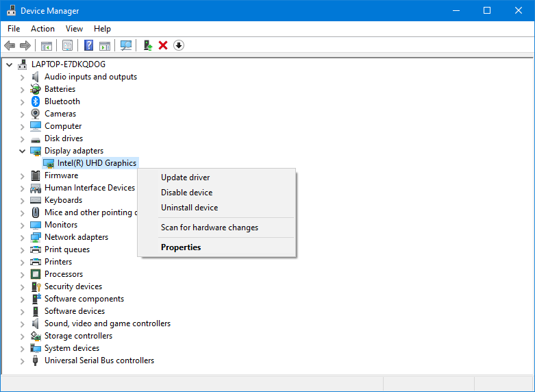Expand the Network adapters arrow
The image size is (535, 392).
coord(22,238)
